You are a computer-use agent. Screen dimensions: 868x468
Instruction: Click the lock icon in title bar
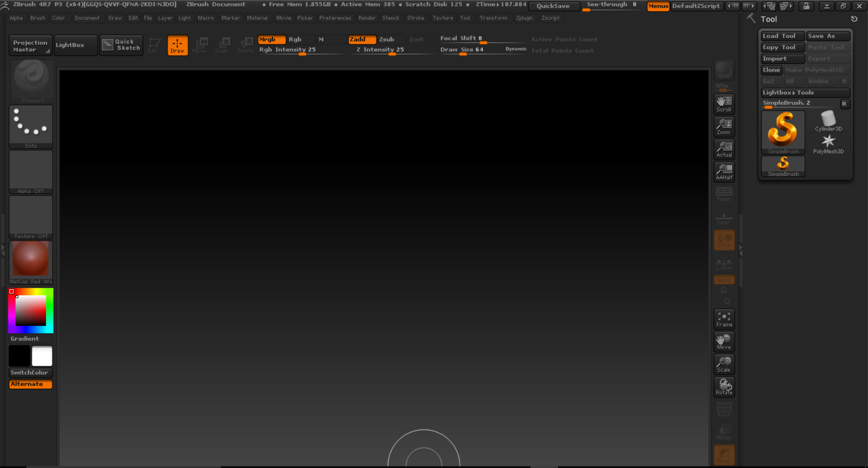click(x=806, y=6)
